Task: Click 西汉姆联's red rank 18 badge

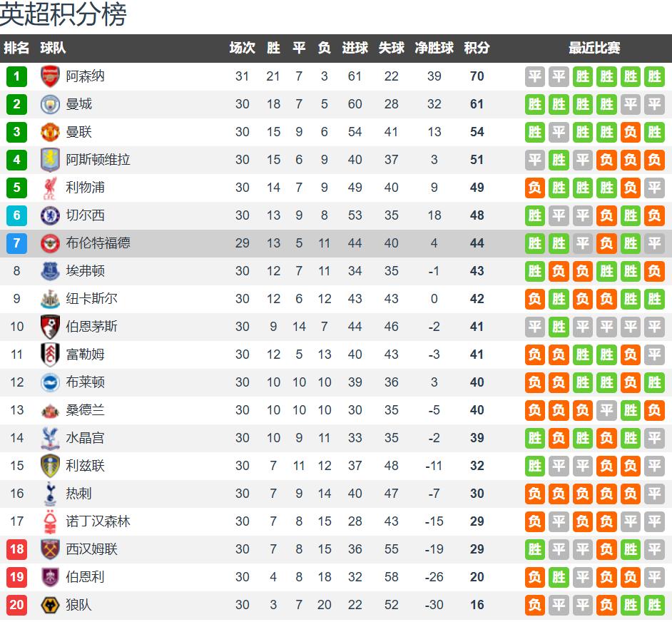Action: click(16, 549)
